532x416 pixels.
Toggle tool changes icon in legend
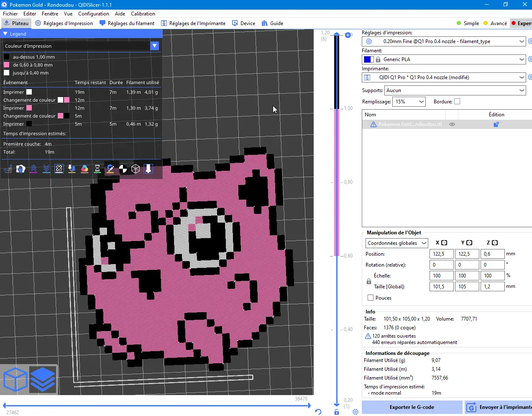[72, 169]
